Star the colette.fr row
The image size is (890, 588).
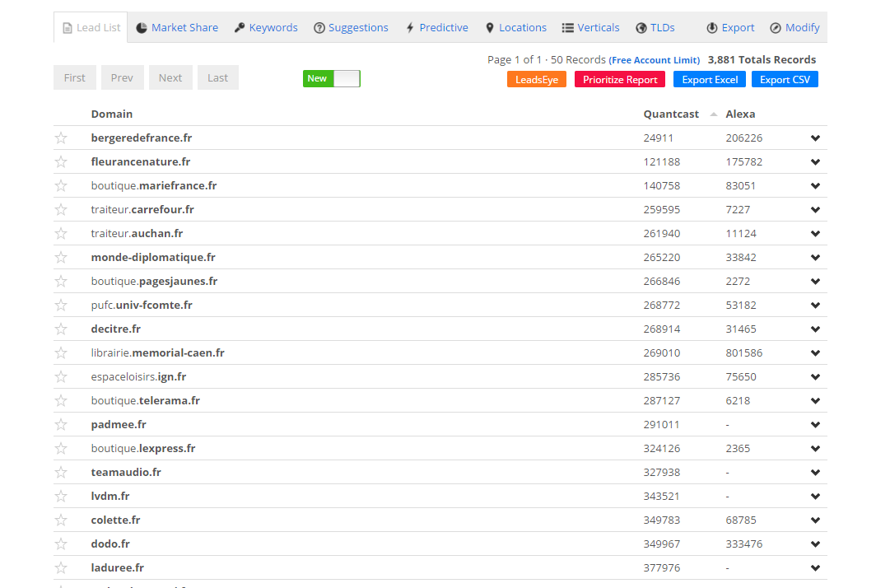61,520
